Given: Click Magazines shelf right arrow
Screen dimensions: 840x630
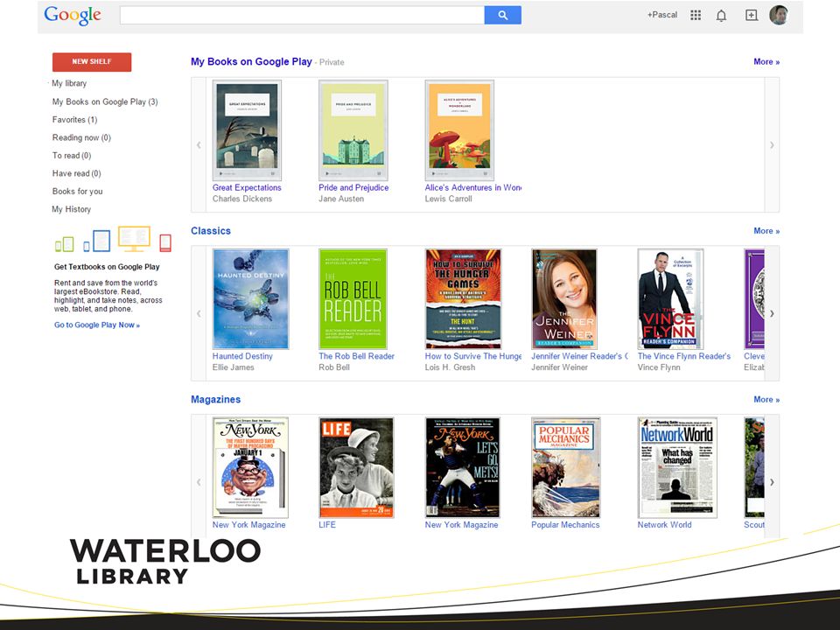Looking at the screenshot, I should coord(772,481).
